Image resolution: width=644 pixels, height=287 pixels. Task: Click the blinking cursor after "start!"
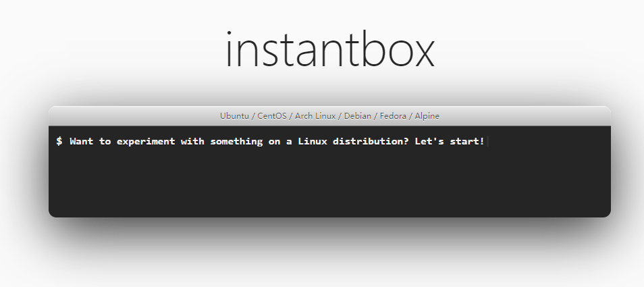pyautogui.click(x=487, y=141)
